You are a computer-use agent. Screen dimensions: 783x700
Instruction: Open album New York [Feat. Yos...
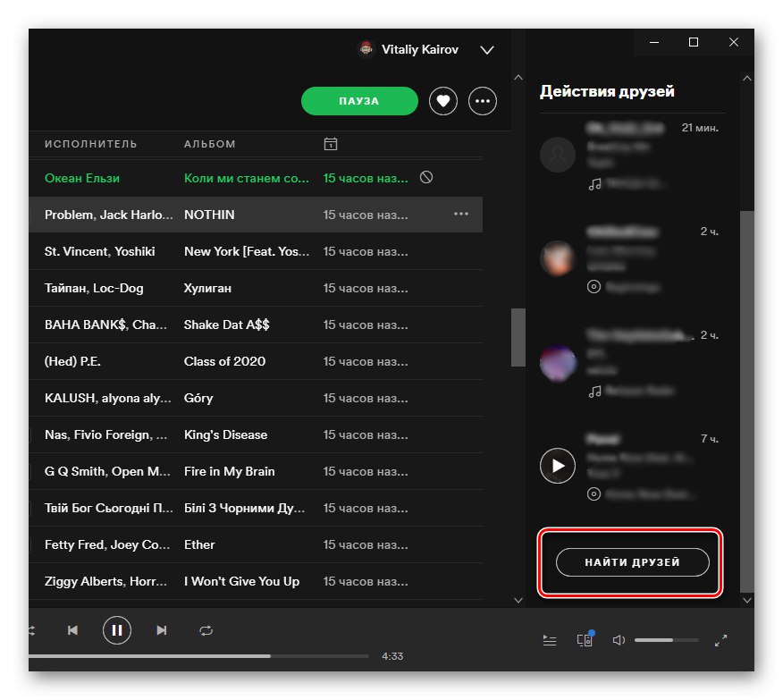click(247, 251)
